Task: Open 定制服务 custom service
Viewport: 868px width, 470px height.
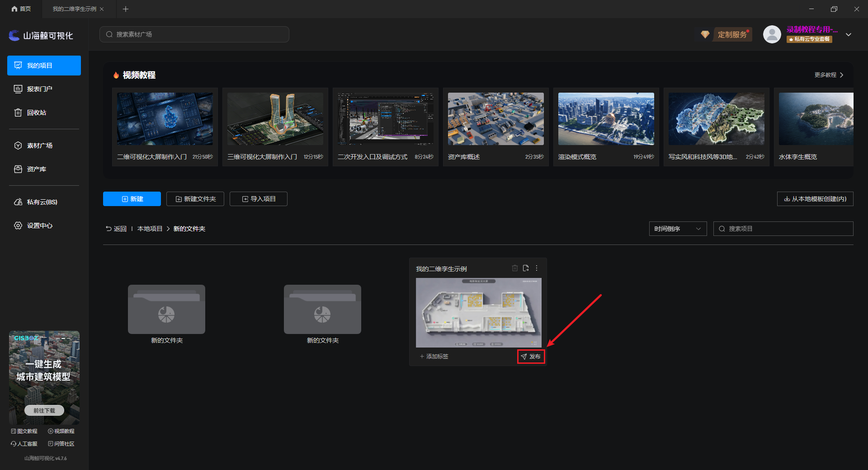Action: (732, 35)
